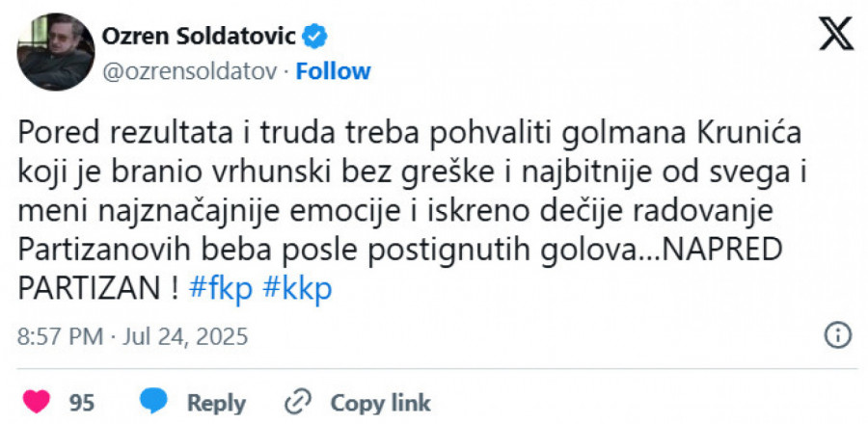Click the like count 95
The height and width of the screenshot is (424, 868).
click(x=81, y=402)
